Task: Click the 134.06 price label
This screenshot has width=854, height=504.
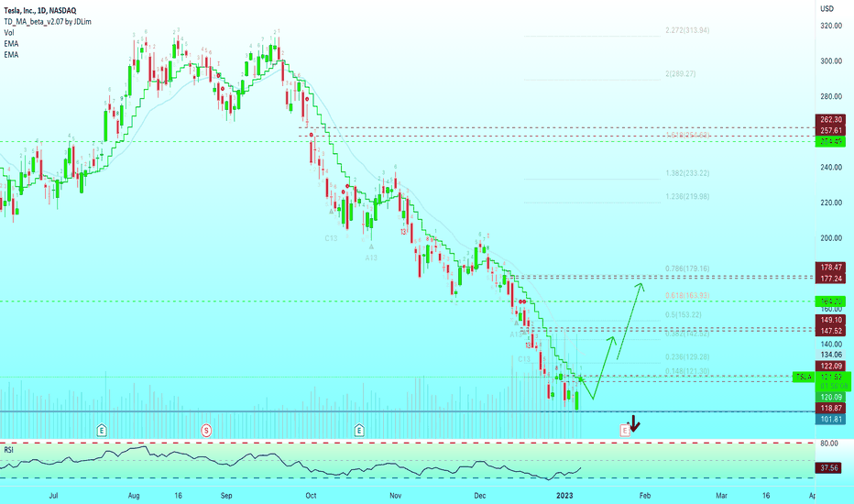Action: 830,355
